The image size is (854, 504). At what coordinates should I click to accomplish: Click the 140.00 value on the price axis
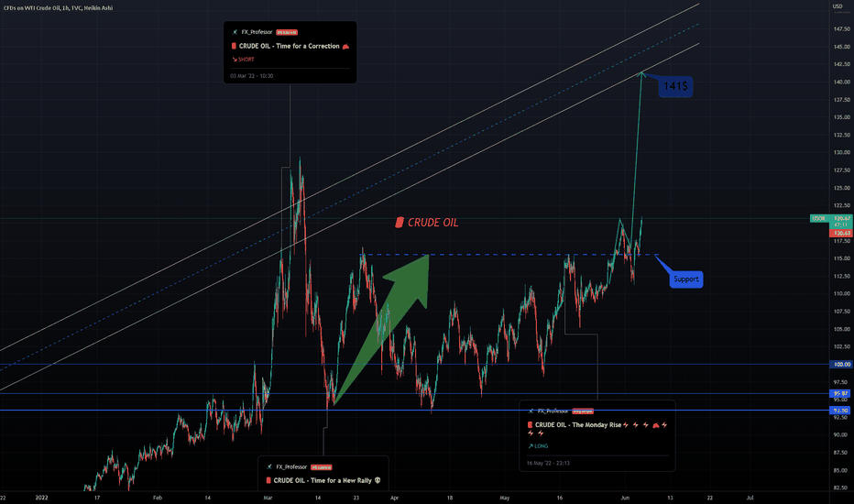point(841,82)
